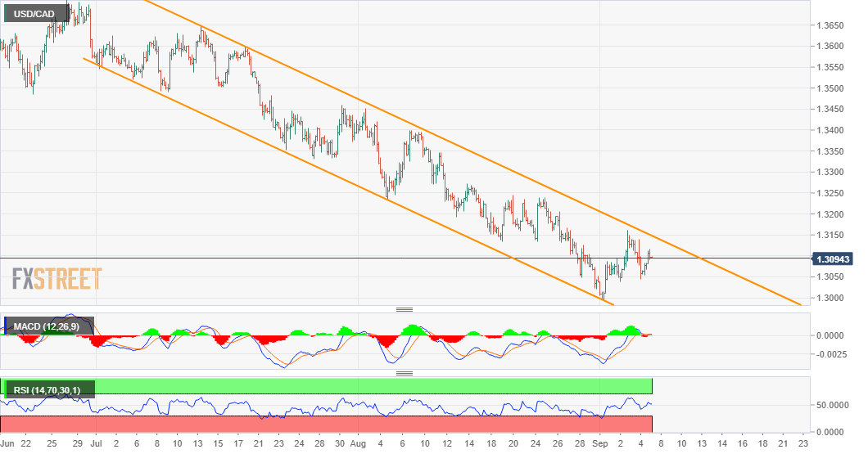This screenshot has height=454, width=868.
Task: Click the pane divider handle above RSI panel
Action: tap(404, 373)
